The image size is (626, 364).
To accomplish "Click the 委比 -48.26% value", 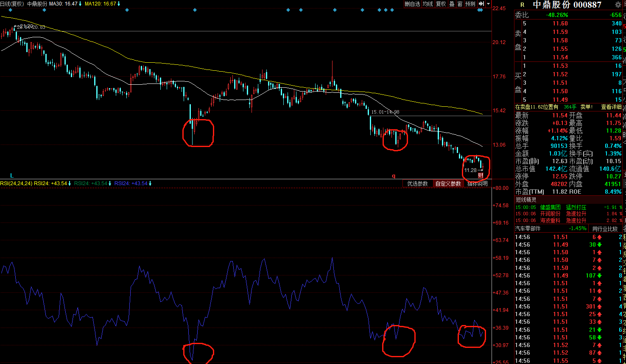I will pos(557,15).
